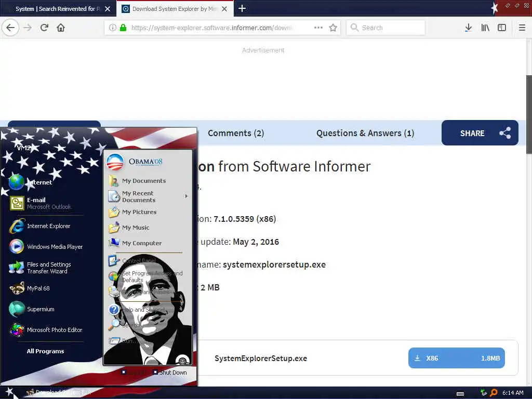Viewport: 532px width, 399px height.
Task: Focus the browser Search box
Action: coord(386,28)
